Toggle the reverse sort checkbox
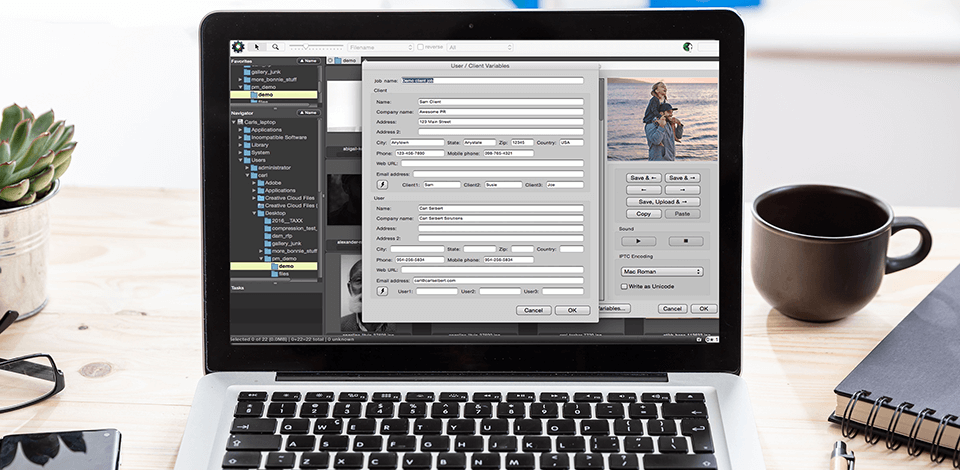The height and width of the screenshot is (470, 960). (x=420, y=47)
